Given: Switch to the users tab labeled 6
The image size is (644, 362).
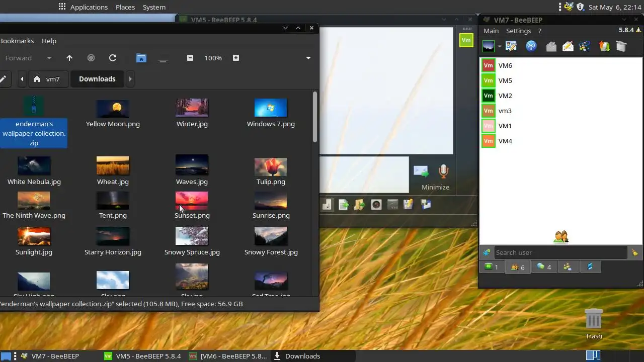Looking at the screenshot, I should point(518,267).
